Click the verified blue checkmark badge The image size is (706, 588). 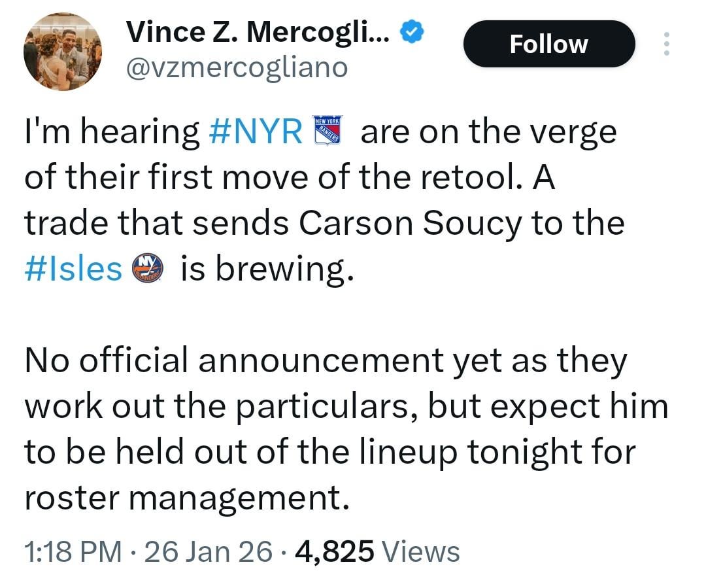pyautogui.click(x=411, y=30)
